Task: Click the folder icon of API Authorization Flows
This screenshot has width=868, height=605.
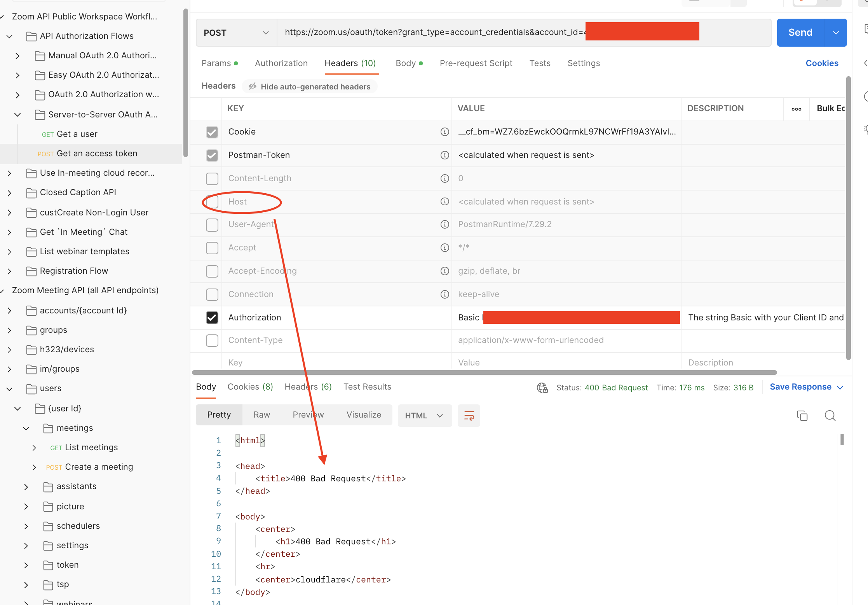Action: [31, 36]
